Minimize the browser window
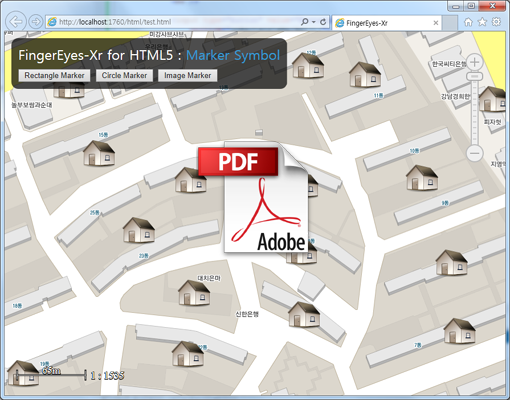The image size is (510, 400). pos(456,6)
